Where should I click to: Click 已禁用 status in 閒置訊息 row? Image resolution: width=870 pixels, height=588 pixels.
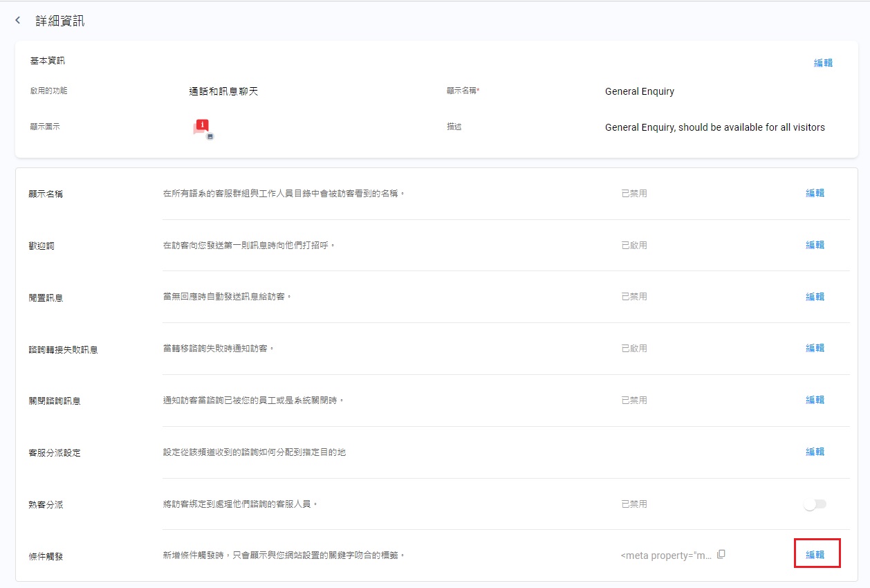pyautogui.click(x=634, y=296)
